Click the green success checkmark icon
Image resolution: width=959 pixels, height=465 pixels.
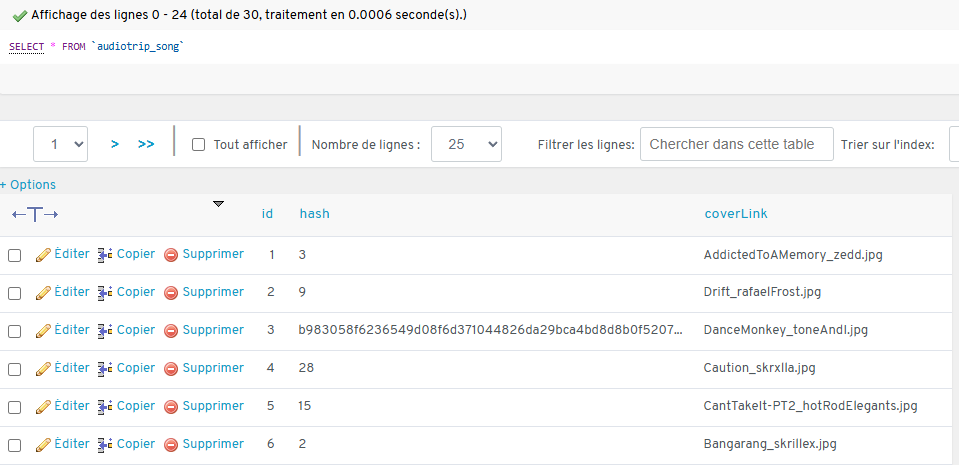pos(19,16)
